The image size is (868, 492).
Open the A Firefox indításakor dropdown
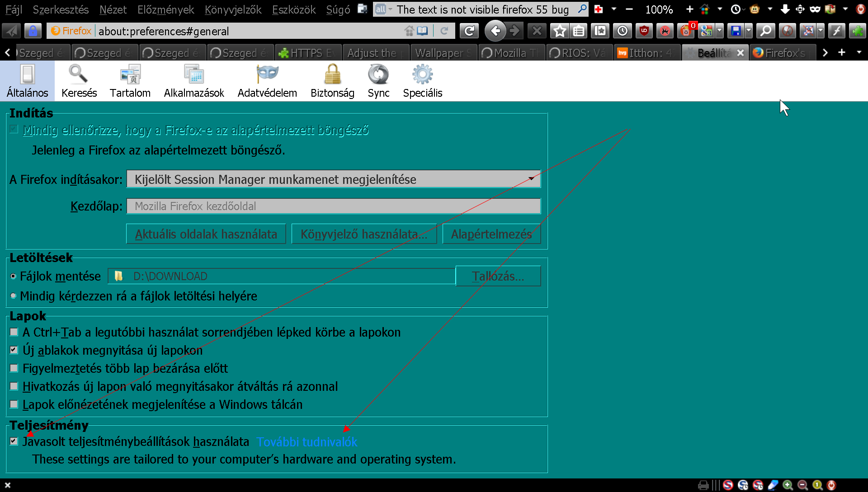[334, 179]
